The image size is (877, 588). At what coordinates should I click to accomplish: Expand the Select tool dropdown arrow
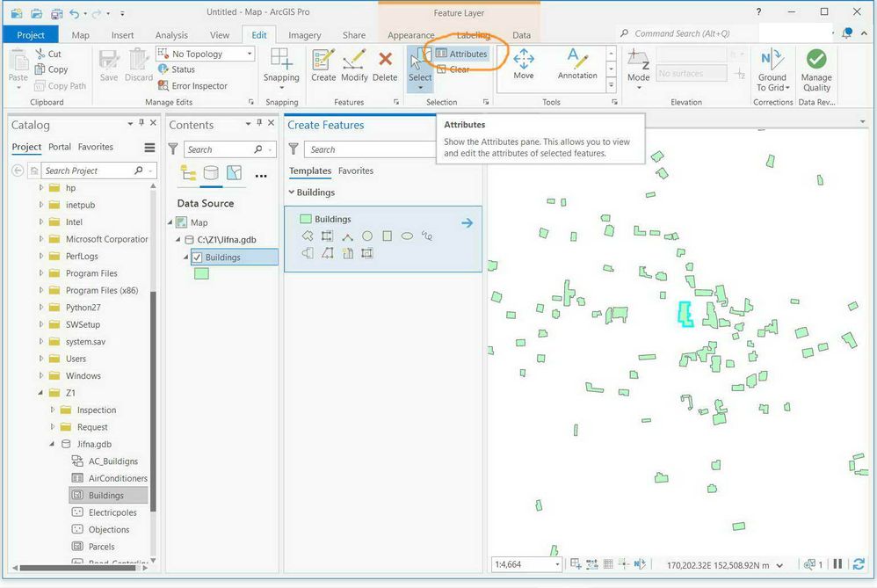[420, 88]
